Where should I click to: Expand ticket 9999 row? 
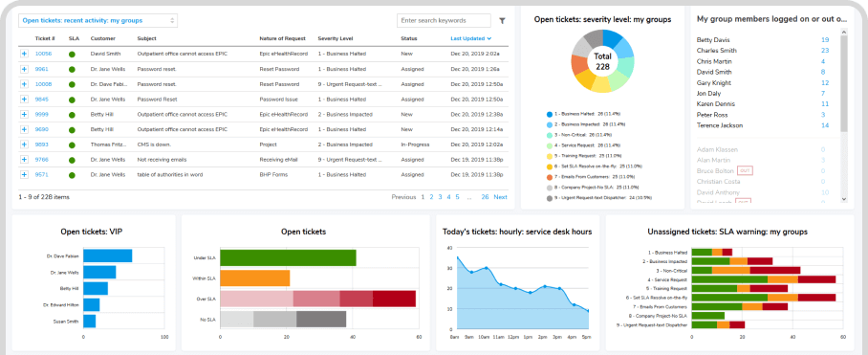(x=24, y=114)
